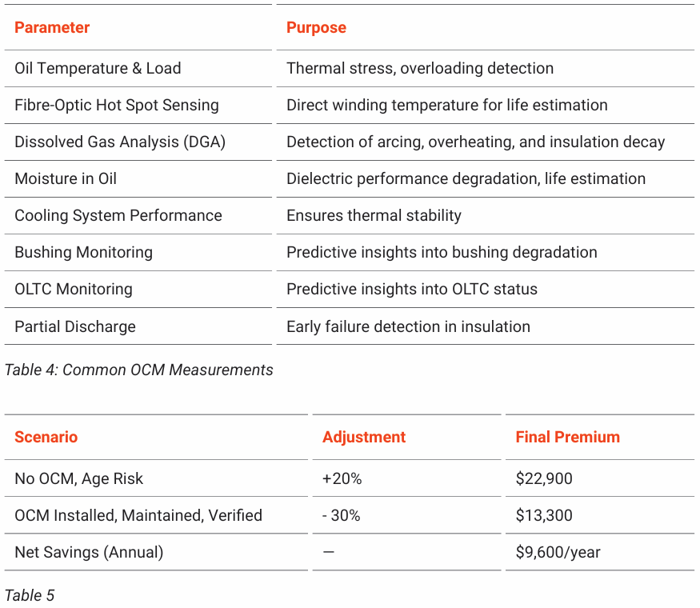Click the Table 4 caption
The width and height of the screenshot is (700, 608).
[138, 370]
